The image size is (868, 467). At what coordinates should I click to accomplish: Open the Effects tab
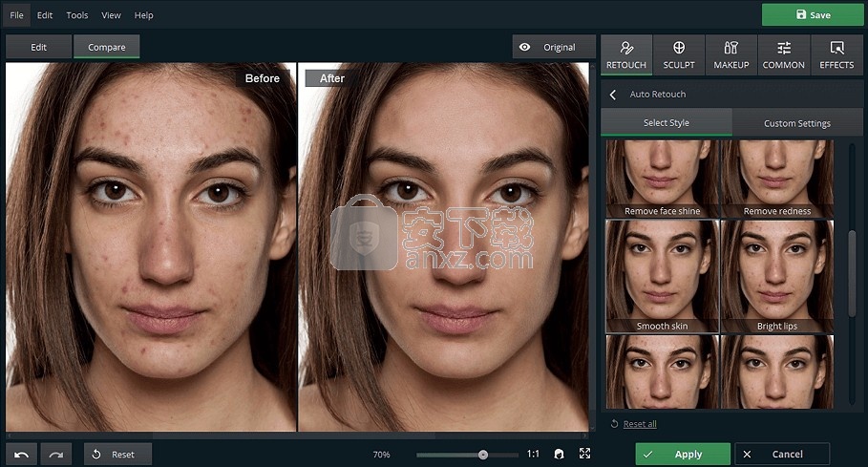coord(836,54)
